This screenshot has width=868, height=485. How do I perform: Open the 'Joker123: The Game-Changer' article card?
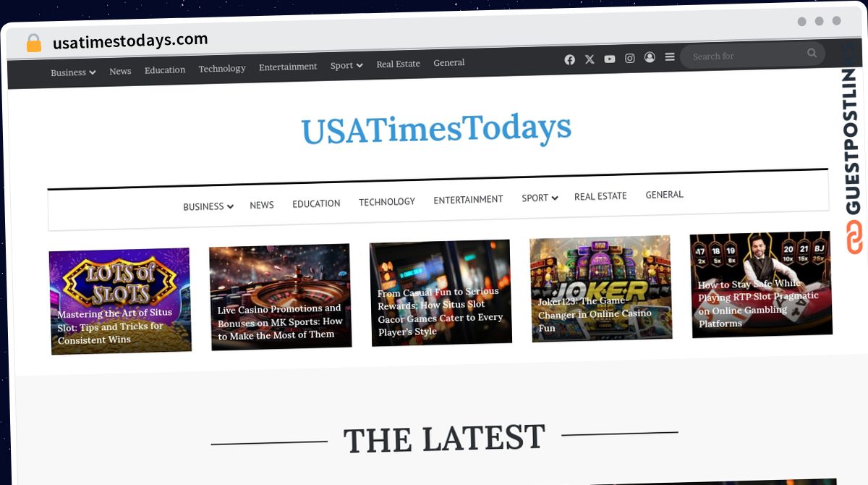coord(601,289)
